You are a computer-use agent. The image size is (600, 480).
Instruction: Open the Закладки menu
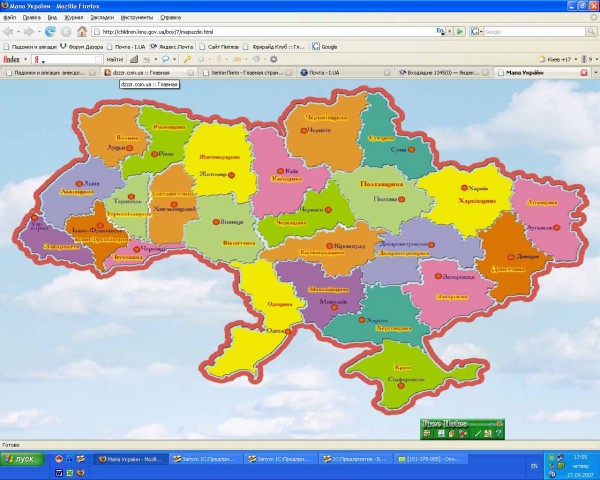tap(101, 17)
